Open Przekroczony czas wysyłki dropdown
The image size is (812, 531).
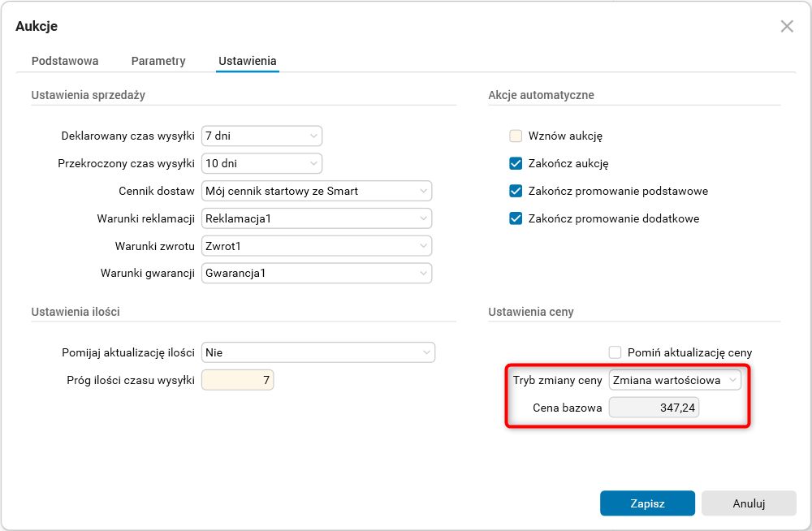[x=261, y=163]
